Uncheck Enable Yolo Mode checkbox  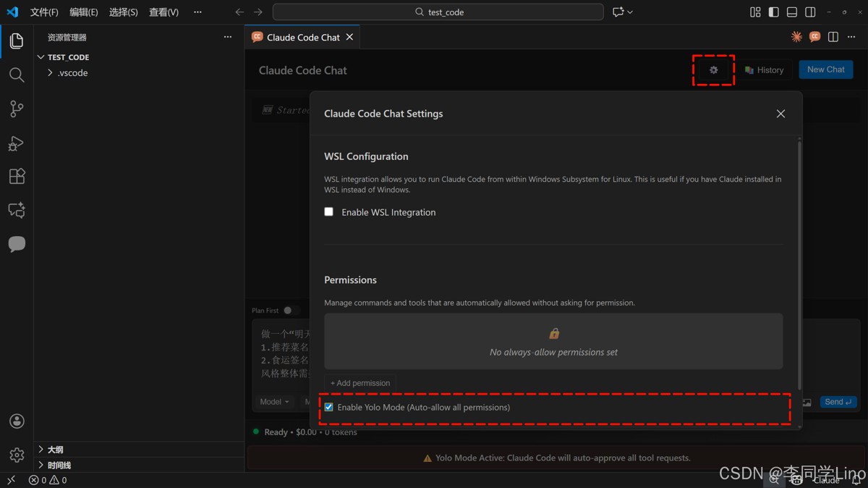329,408
